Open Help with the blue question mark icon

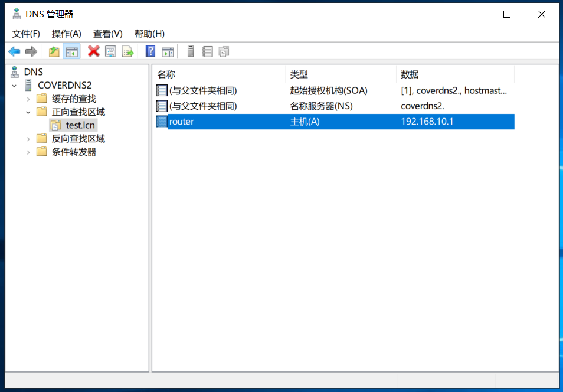(x=150, y=52)
